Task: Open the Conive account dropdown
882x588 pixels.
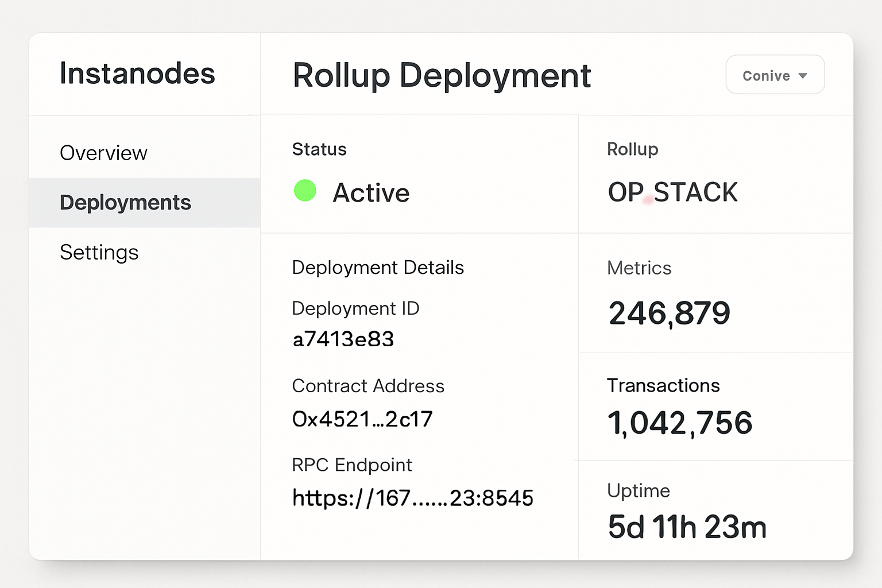Action: 775,75
